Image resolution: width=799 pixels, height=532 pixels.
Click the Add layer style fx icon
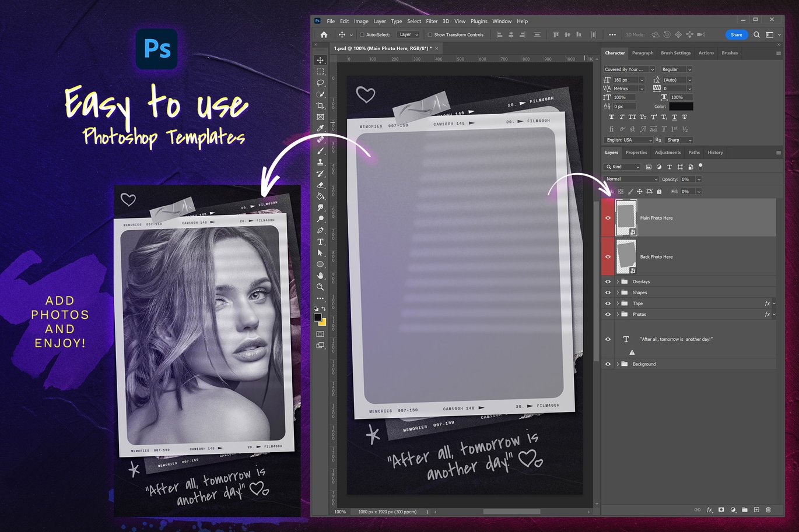(x=710, y=510)
